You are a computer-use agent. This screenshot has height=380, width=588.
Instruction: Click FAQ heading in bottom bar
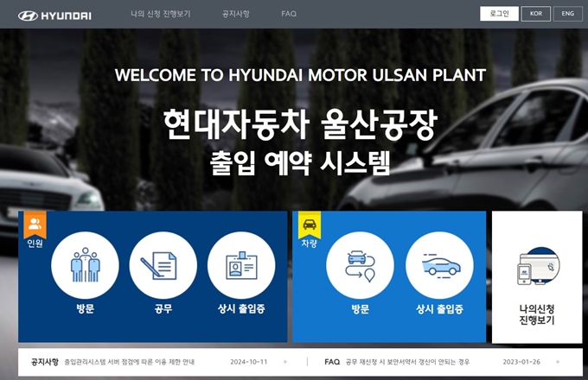[x=332, y=362]
